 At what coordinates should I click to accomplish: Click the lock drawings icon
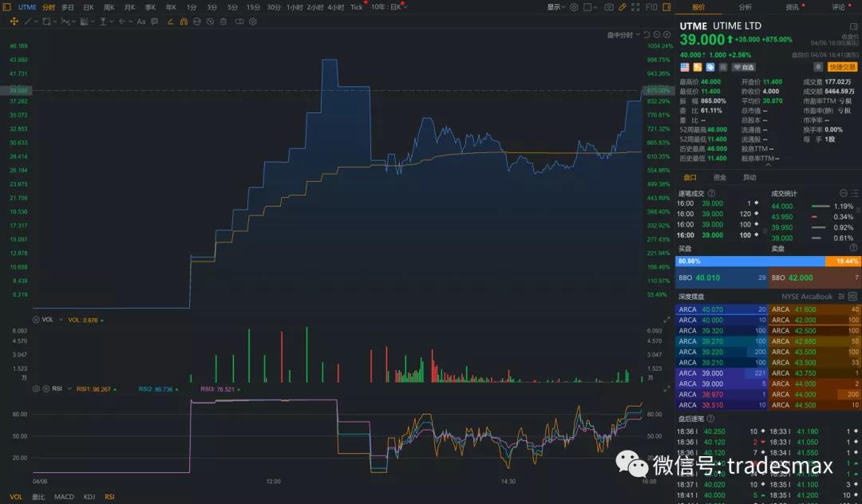197,22
